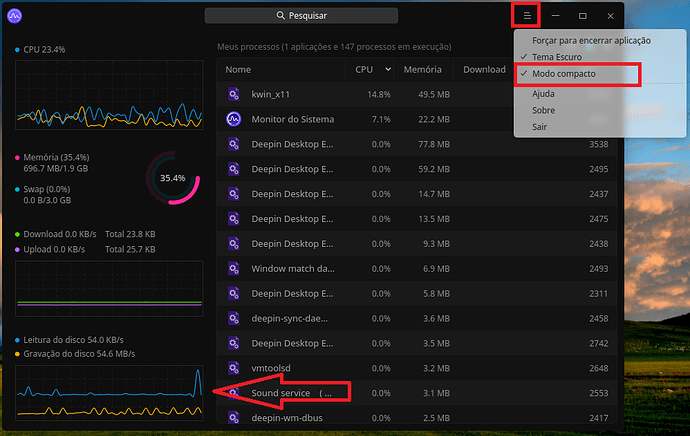Click the PID value 2553
Screen dimensions: 690x436
[598, 393]
